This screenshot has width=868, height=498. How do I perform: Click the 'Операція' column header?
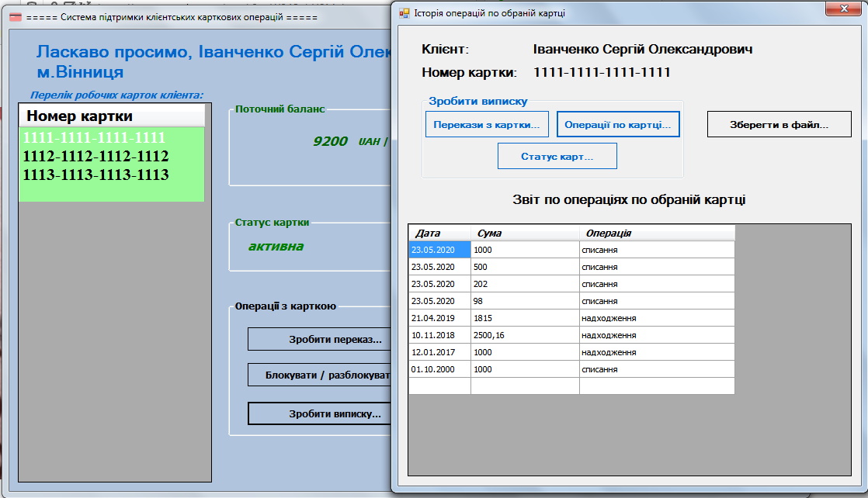pos(657,233)
